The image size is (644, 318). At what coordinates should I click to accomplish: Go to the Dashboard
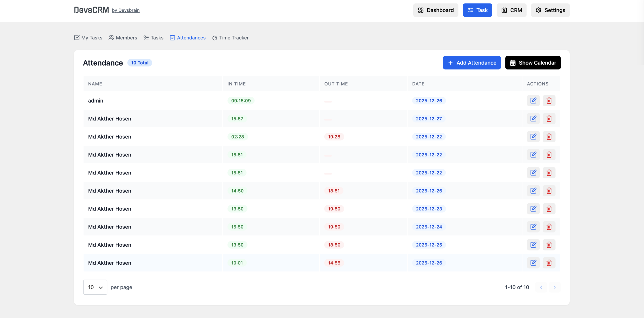pos(436,10)
